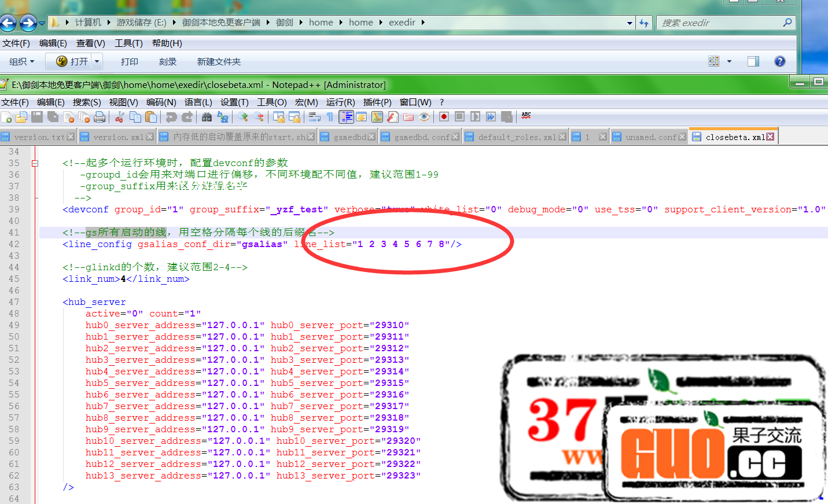This screenshot has height=504, width=828.
Task: Click the Spell Check ABC icon
Action: pos(526,116)
